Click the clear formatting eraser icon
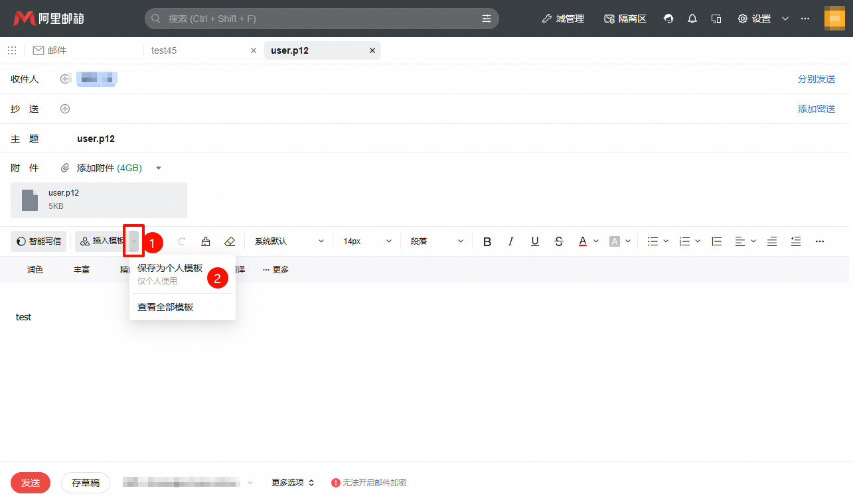The width and height of the screenshot is (853, 504). tap(230, 241)
